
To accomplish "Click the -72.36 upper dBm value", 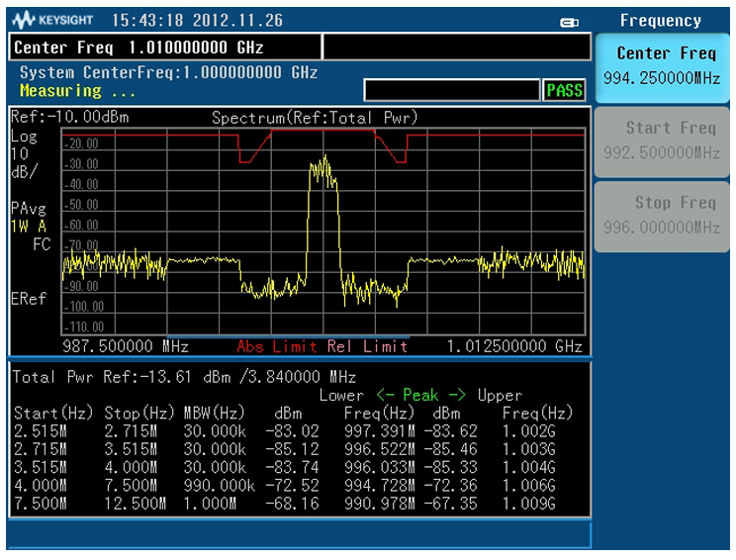I will 451,486.
